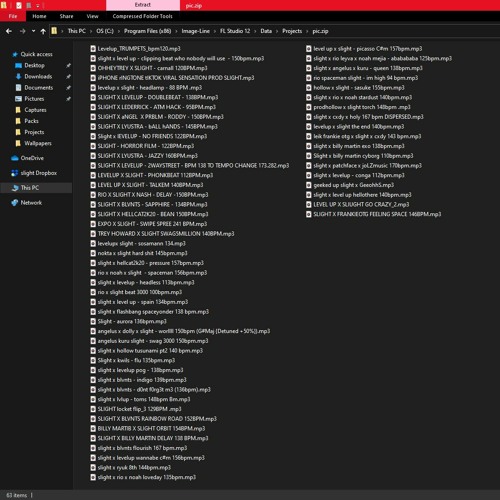This screenshot has width=500, height=500.
Task: Click the OneDrive cloud icon in sidebar
Action: (x=15, y=158)
